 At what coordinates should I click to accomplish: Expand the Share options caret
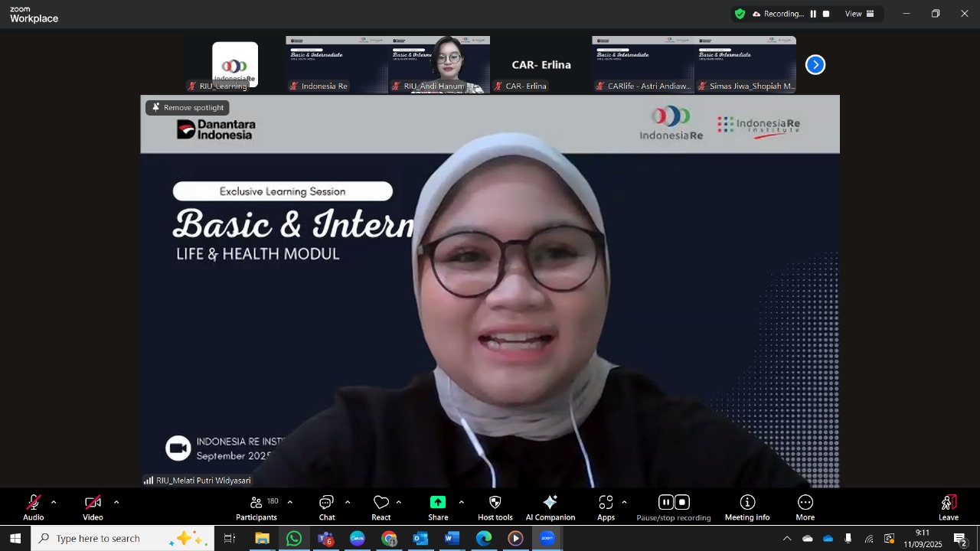pyautogui.click(x=461, y=503)
